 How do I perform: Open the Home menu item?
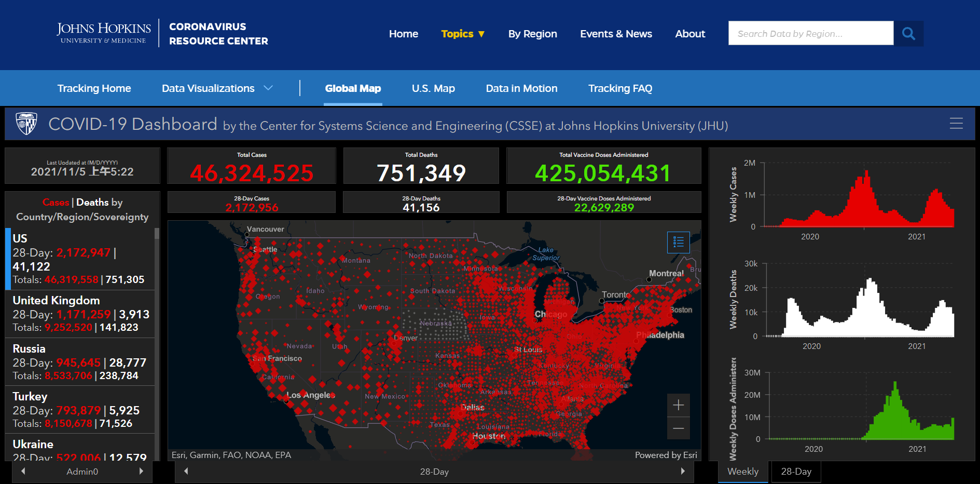404,34
